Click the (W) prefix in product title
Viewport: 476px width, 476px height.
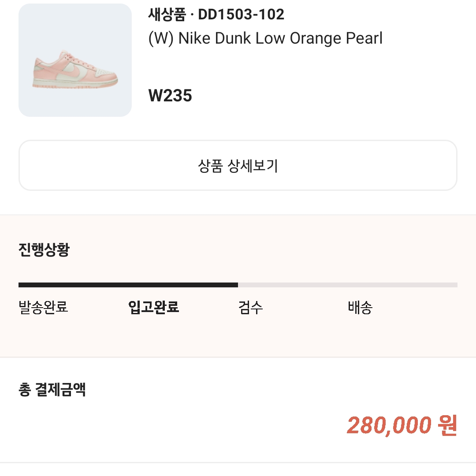pyautogui.click(x=161, y=38)
